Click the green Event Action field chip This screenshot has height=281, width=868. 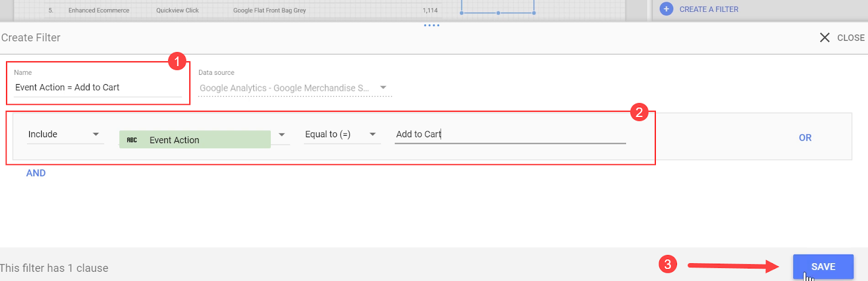pos(195,139)
